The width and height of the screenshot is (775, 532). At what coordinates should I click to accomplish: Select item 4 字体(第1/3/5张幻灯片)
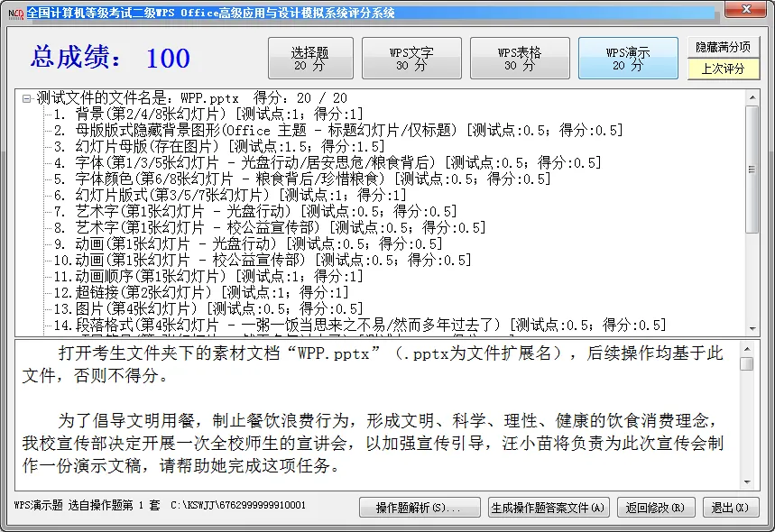tap(328, 162)
